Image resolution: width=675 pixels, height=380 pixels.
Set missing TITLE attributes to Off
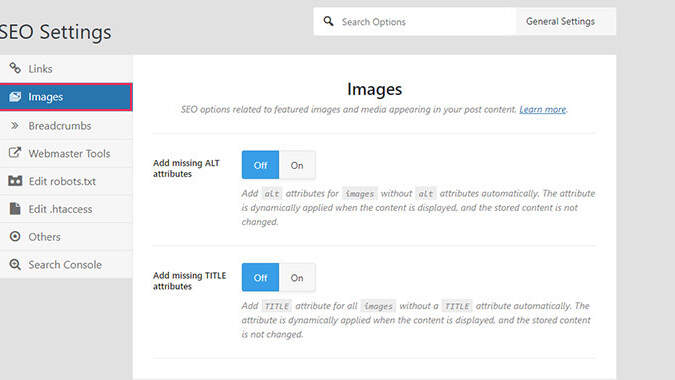[x=260, y=278]
